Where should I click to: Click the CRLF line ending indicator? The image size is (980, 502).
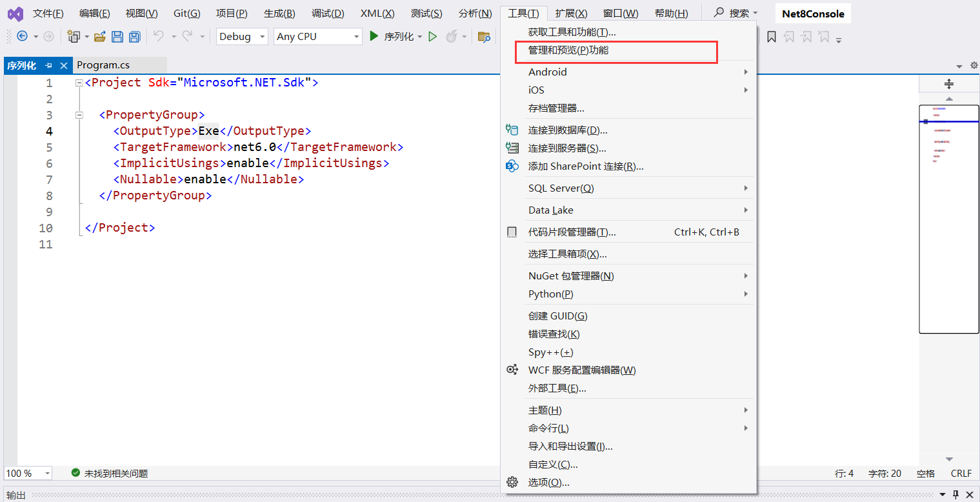[x=961, y=473]
